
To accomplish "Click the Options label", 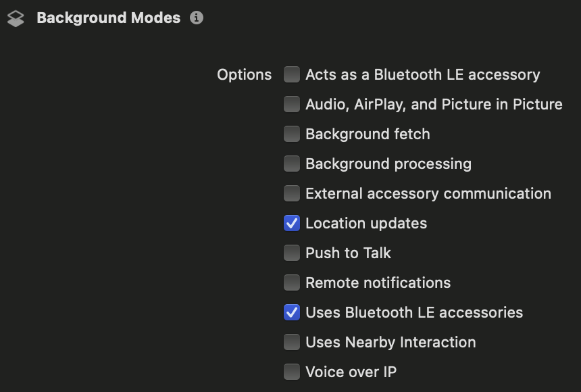I will (x=244, y=75).
